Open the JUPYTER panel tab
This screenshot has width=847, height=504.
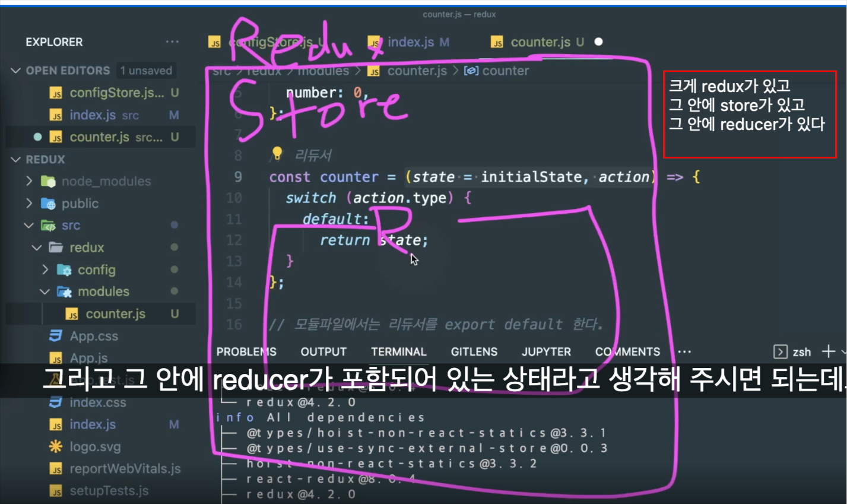[546, 351]
